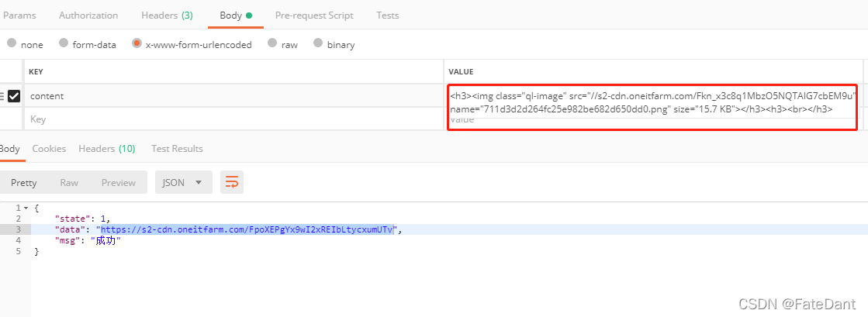Switch response view to Preview
Image resolution: width=868 pixels, height=317 pixels.
click(x=119, y=183)
